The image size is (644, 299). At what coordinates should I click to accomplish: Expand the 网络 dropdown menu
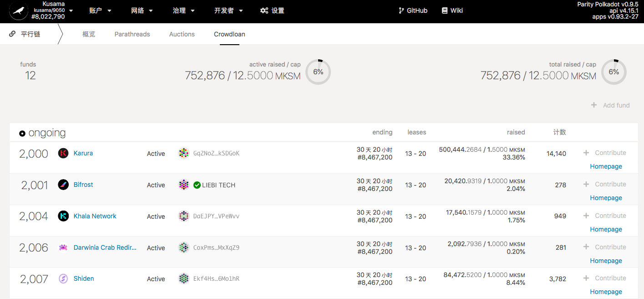(x=142, y=10)
